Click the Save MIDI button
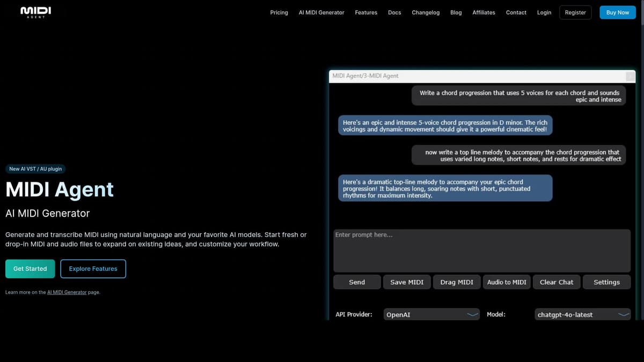Viewport: 644px width, 362px height. point(407,282)
